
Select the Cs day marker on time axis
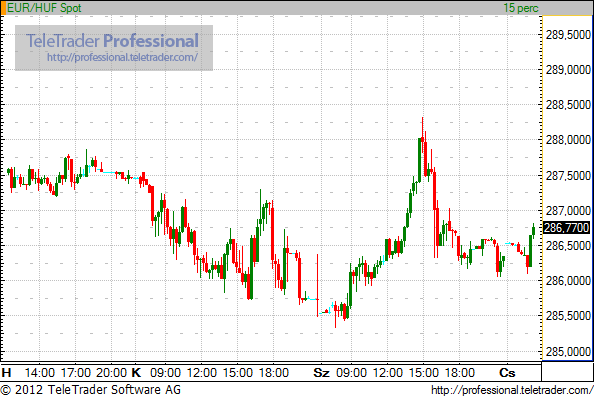[x=507, y=373]
